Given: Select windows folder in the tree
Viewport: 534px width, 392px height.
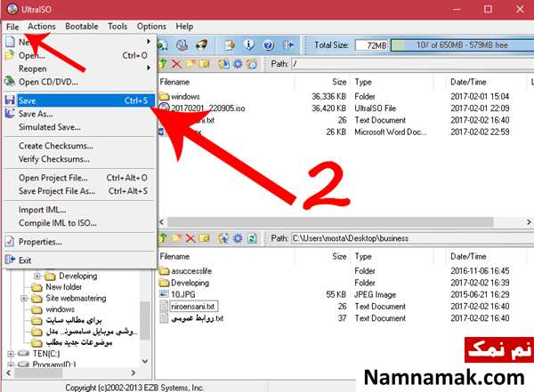Looking at the screenshot, I should [x=60, y=309].
